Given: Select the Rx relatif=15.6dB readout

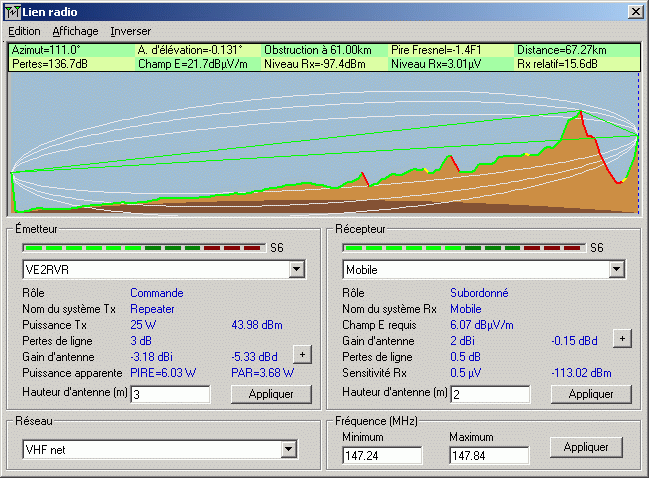Looking at the screenshot, I should [558, 64].
